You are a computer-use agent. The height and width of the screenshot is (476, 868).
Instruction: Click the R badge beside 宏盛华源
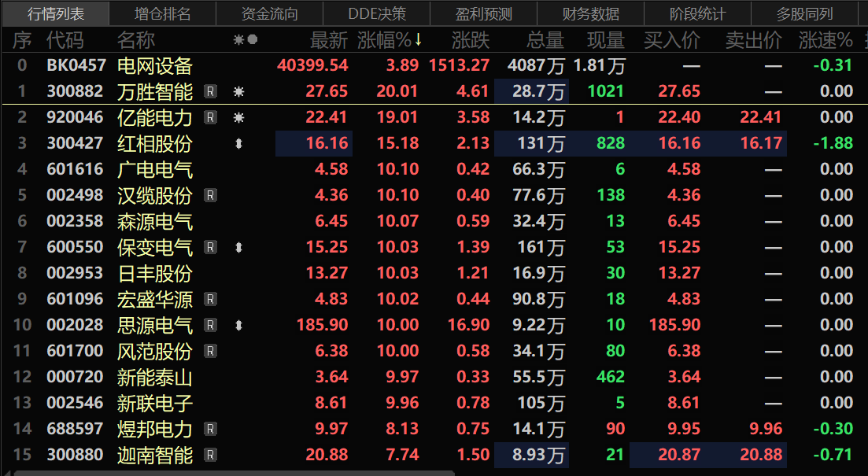pos(210,300)
